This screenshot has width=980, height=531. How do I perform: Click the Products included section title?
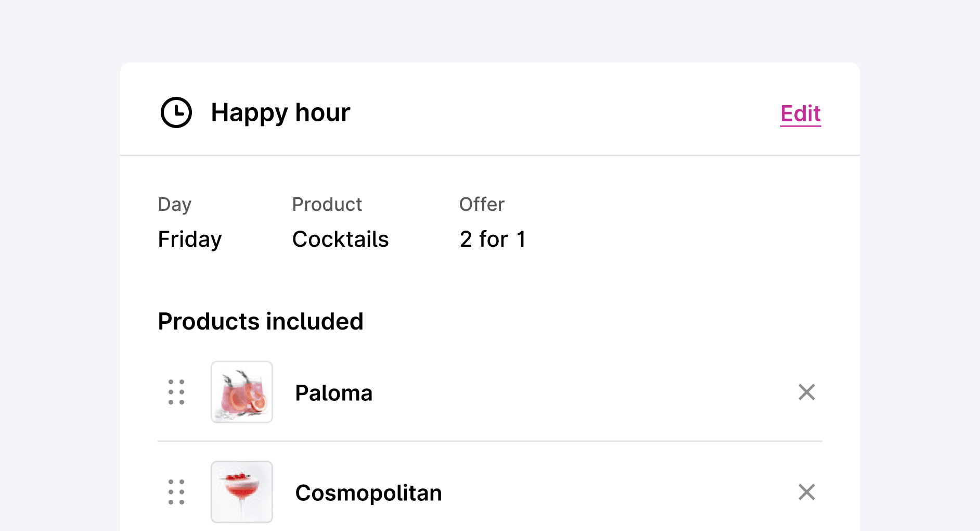tap(261, 321)
